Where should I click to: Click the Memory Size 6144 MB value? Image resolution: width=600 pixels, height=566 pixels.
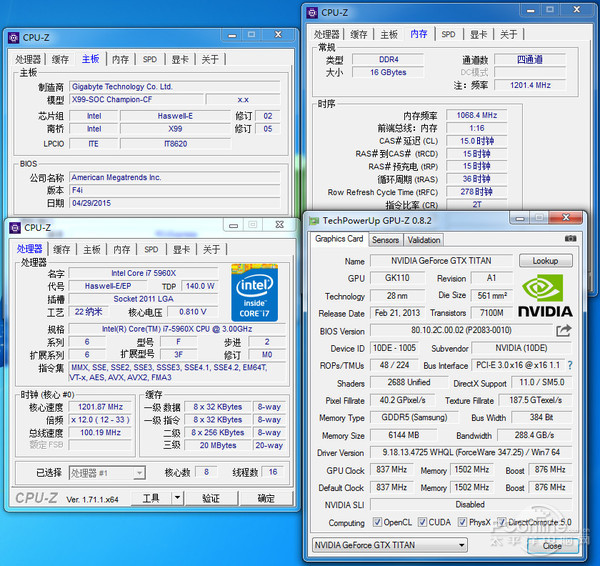[404, 435]
